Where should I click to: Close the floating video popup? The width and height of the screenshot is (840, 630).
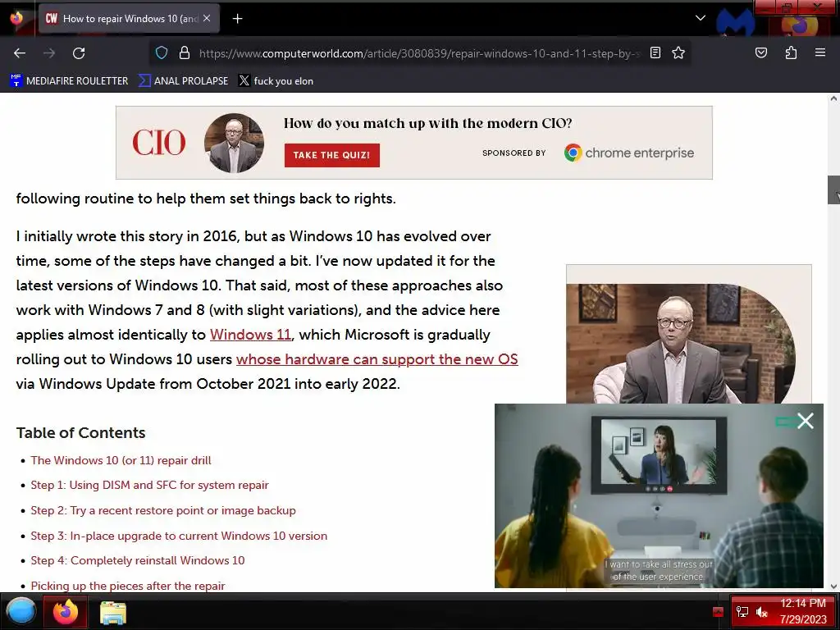click(x=806, y=421)
